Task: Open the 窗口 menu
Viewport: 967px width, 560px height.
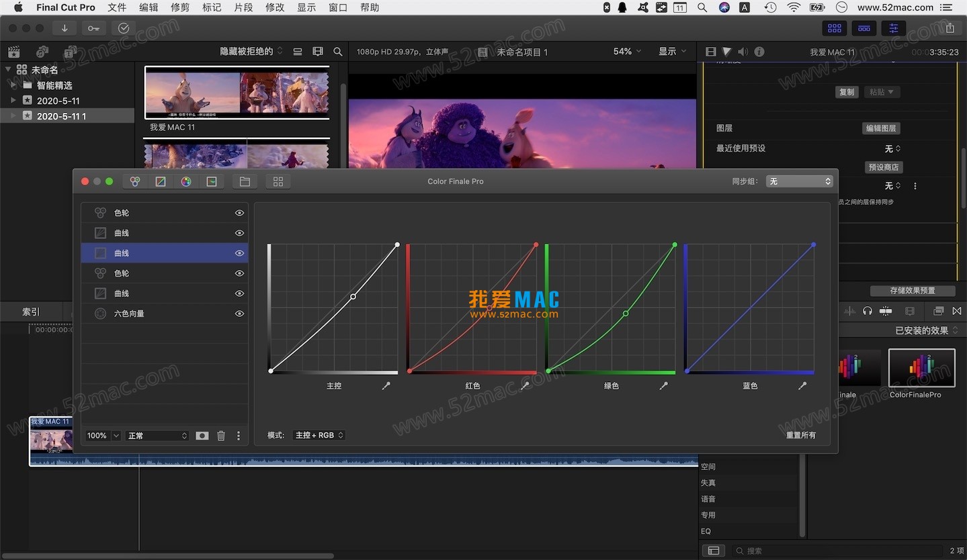Action: coord(338,7)
